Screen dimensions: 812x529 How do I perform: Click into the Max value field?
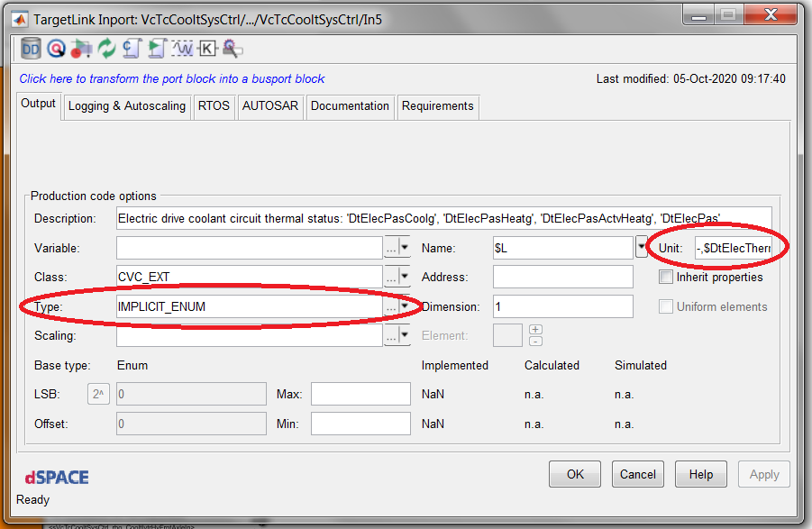pyautogui.click(x=360, y=394)
